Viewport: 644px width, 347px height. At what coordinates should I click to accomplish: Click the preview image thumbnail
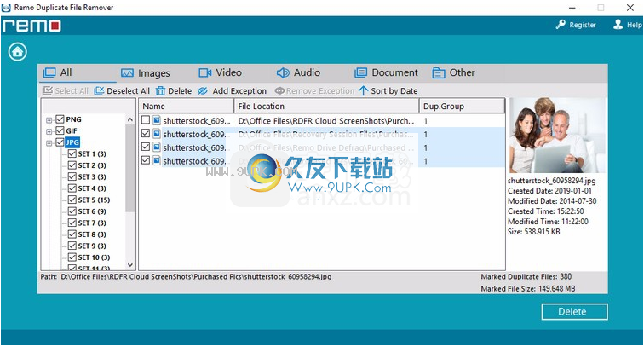(x=556, y=136)
